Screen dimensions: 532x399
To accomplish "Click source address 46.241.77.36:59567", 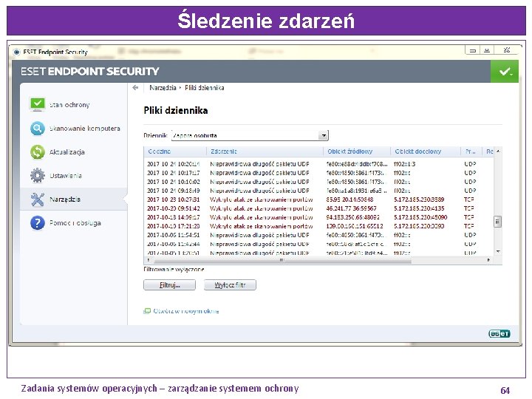I will pyautogui.click(x=351, y=208).
